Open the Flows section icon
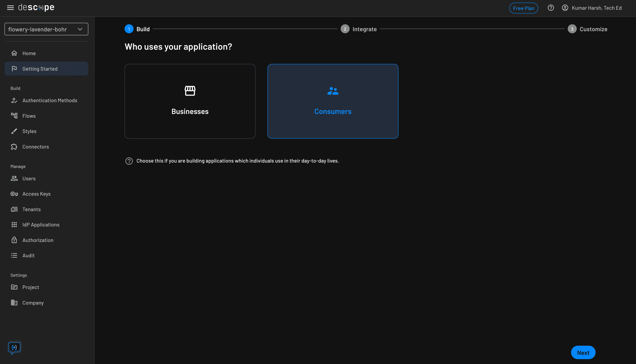Screen dimensions: 636x364 14,116
